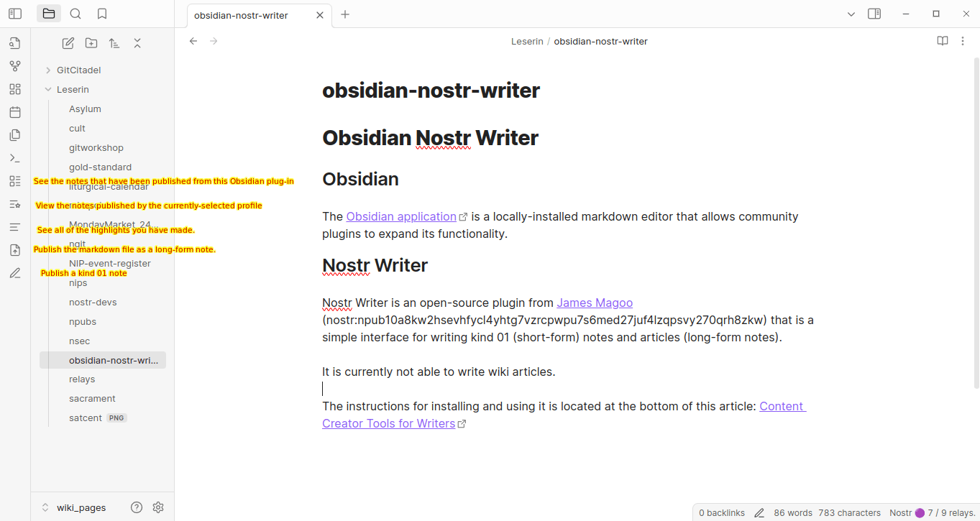The height and width of the screenshot is (521, 980).
Task: Click the publish long-form note ribbon icon
Action: pyautogui.click(x=15, y=250)
